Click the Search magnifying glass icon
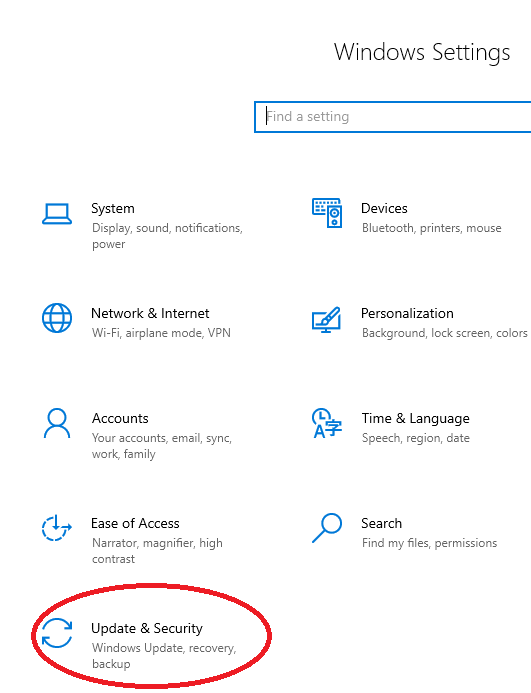Viewport: 531px width, 693px height. [x=327, y=528]
